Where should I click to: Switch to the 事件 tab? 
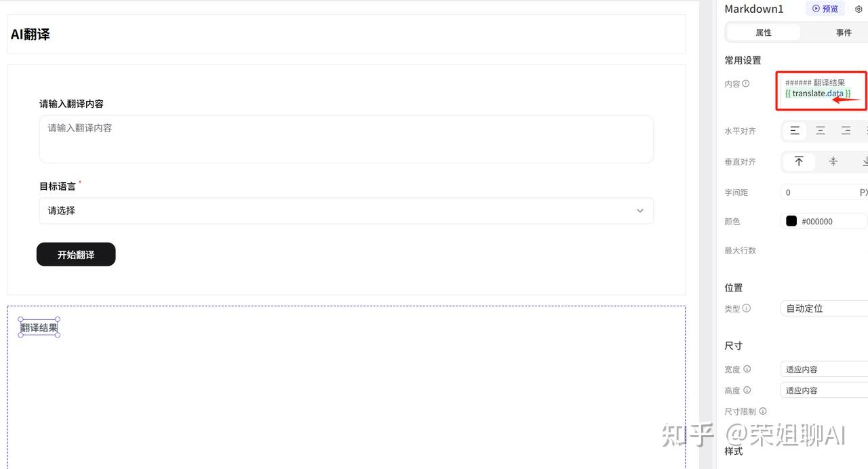pyautogui.click(x=844, y=33)
